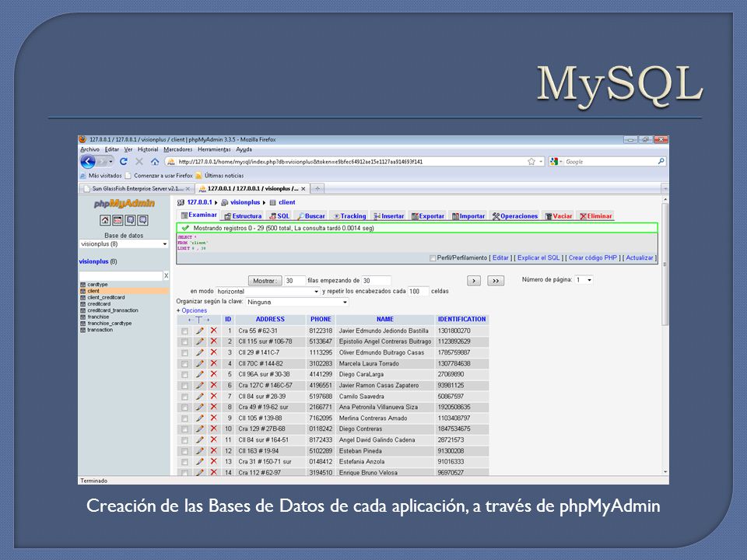Click the red SQL query window icon
Screen dimensions: 747x560
[x=117, y=220]
